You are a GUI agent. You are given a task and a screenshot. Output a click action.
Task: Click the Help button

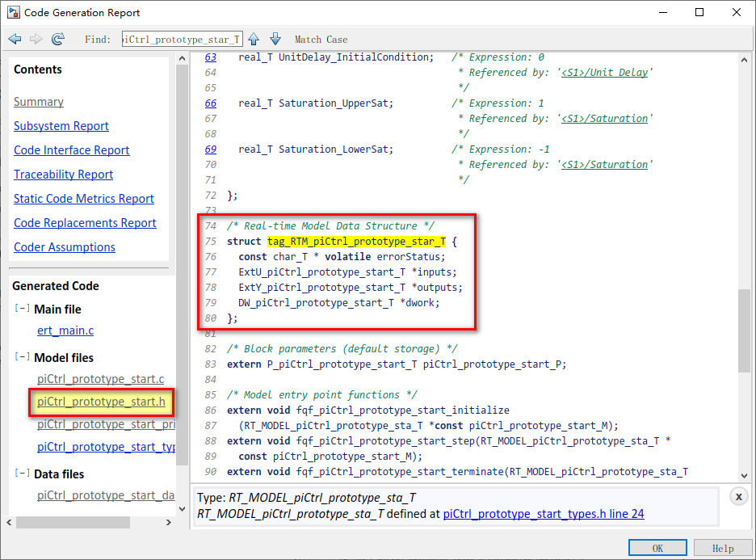point(723,548)
